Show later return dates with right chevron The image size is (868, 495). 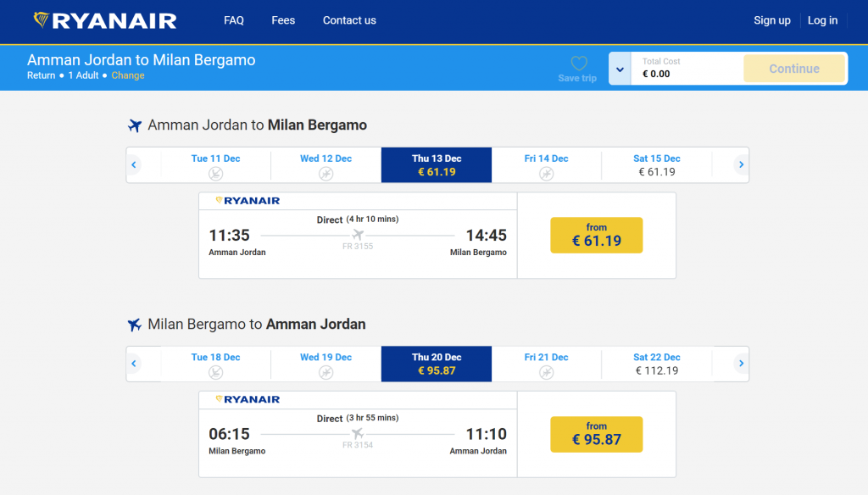[741, 364]
